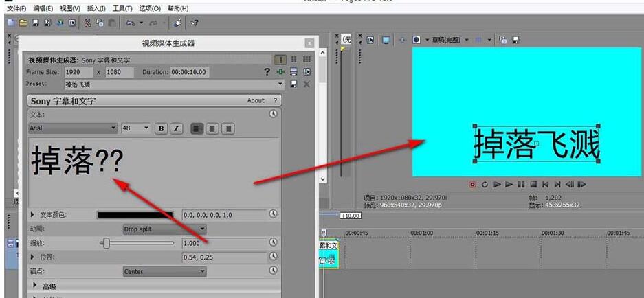Click the Frame Size width field 1920
The height and width of the screenshot is (298, 644).
tap(78, 72)
